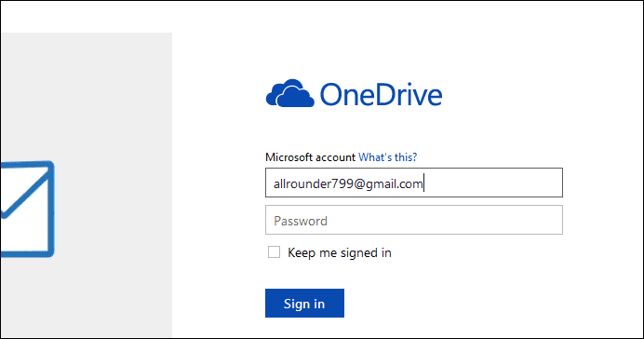This screenshot has width=644, height=339.
Task: Enable the Keep me signed in checkbox
Action: 274,251
